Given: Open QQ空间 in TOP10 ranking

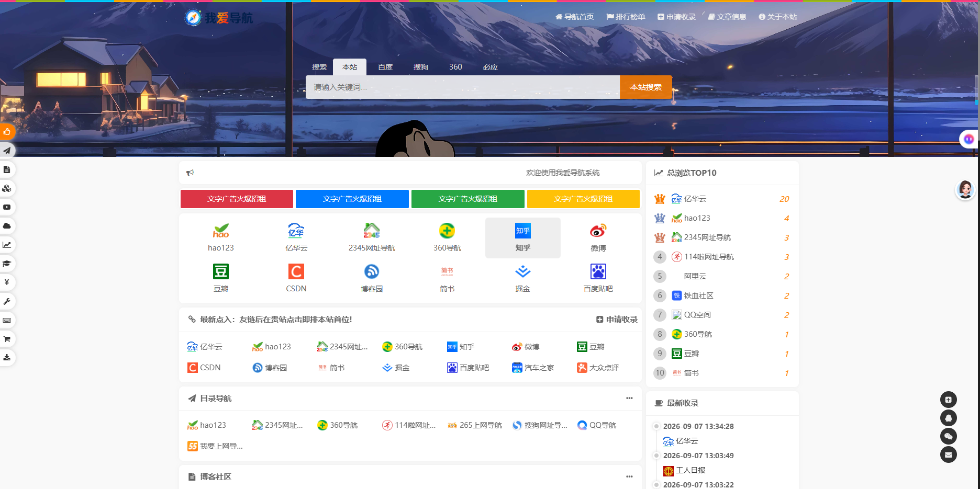Looking at the screenshot, I should point(692,315).
